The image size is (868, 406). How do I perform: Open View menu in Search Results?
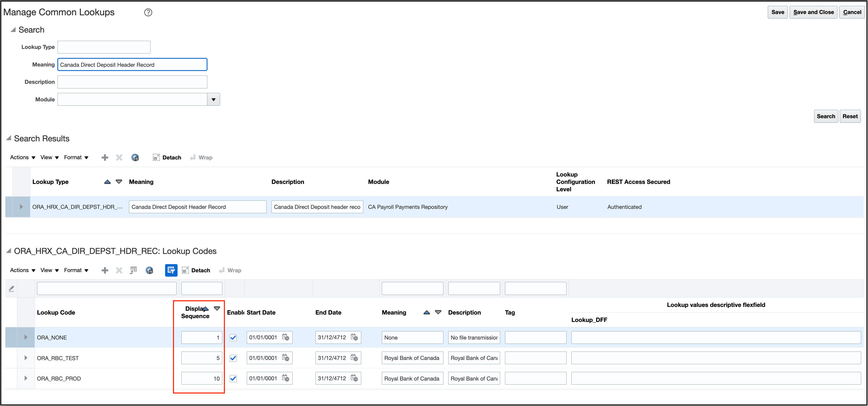click(50, 158)
